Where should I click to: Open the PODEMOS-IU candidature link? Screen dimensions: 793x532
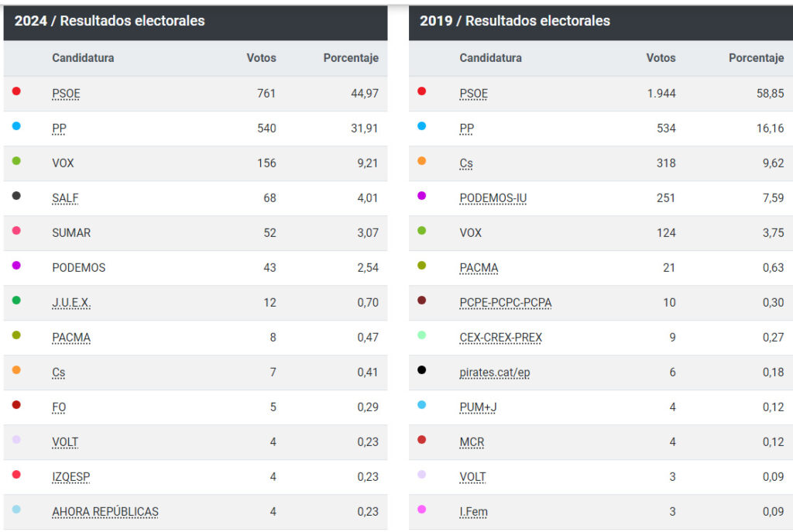pos(493,198)
